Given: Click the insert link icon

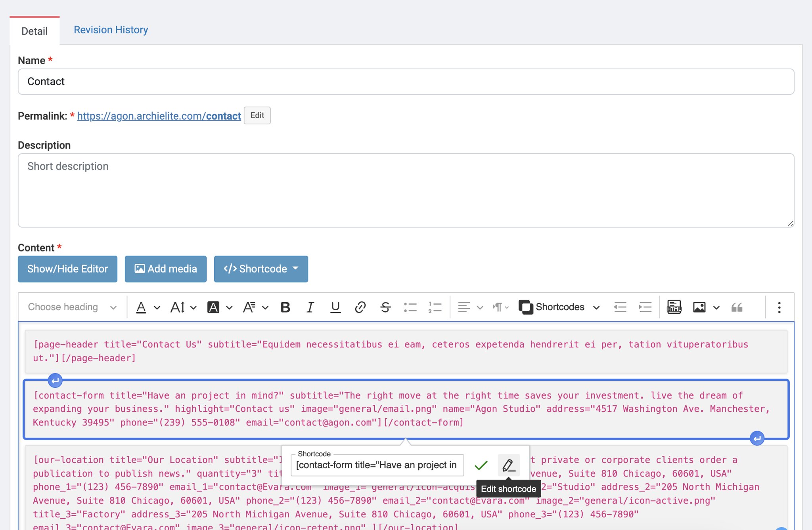Looking at the screenshot, I should (360, 307).
